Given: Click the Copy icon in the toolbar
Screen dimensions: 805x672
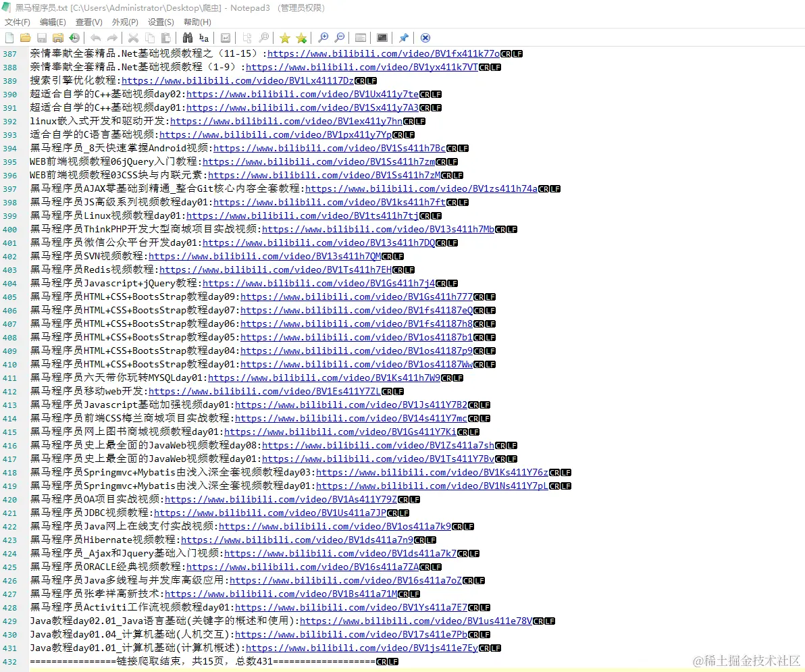Looking at the screenshot, I should (150, 38).
